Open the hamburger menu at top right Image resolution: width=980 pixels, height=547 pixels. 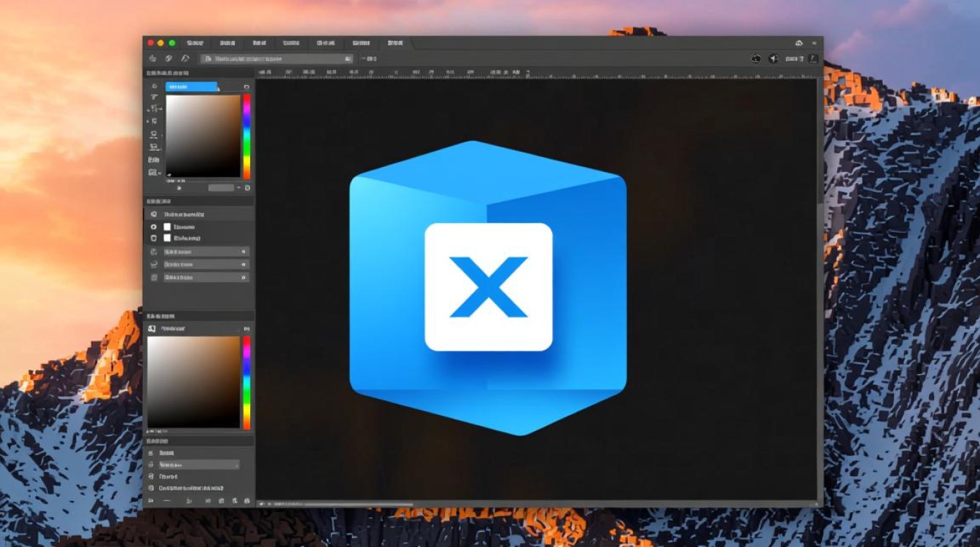tap(814, 43)
